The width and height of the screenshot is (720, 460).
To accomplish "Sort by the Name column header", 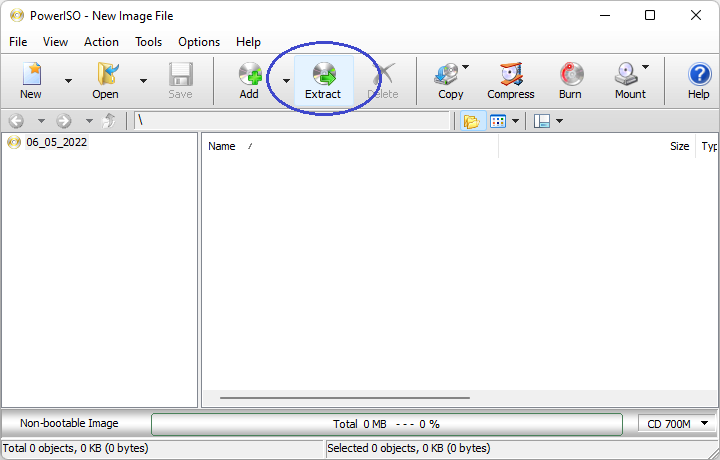I will [222, 146].
